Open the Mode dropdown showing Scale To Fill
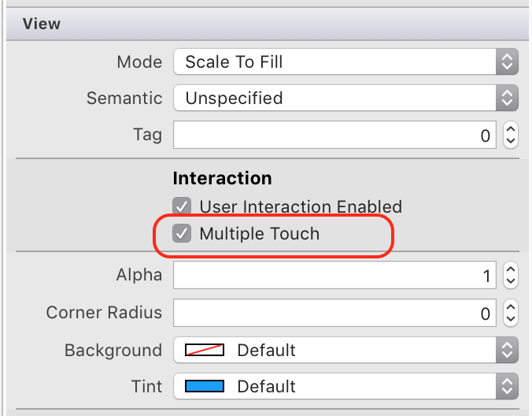The image size is (532, 416). pos(346,61)
